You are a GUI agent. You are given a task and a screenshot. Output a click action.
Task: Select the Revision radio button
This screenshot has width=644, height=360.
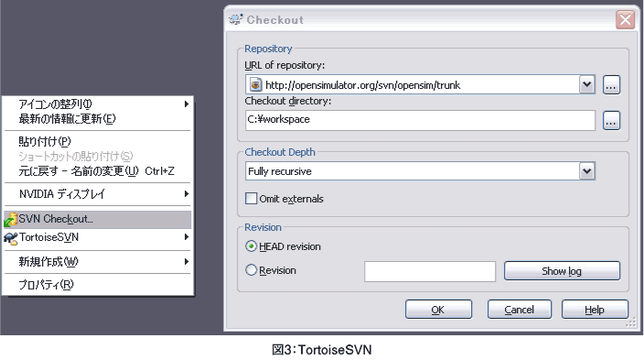pyautogui.click(x=251, y=270)
